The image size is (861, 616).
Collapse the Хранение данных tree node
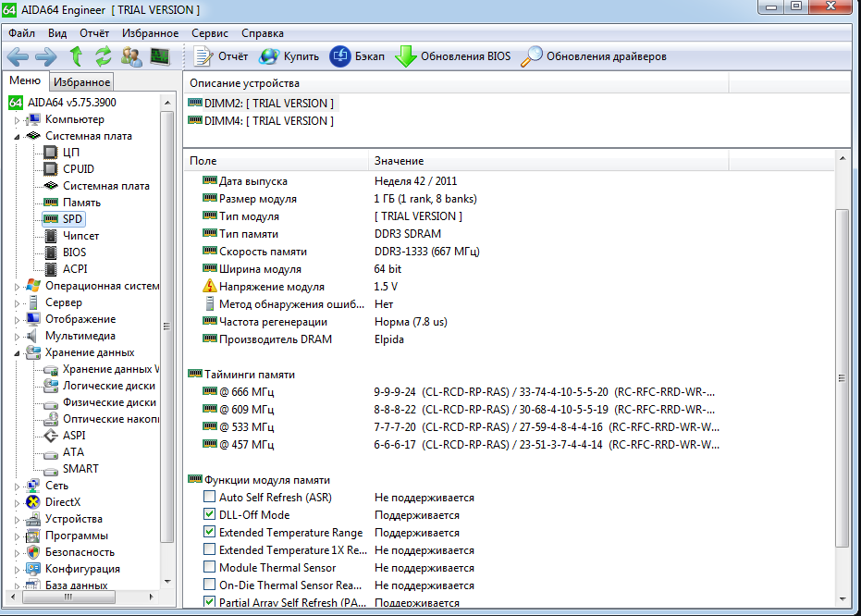click(x=17, y=353)
